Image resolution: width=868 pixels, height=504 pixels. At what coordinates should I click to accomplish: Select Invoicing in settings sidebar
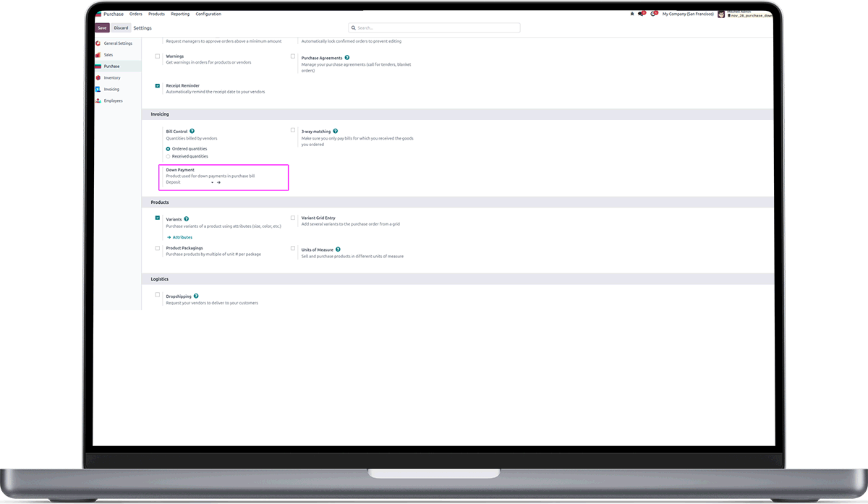111,90
